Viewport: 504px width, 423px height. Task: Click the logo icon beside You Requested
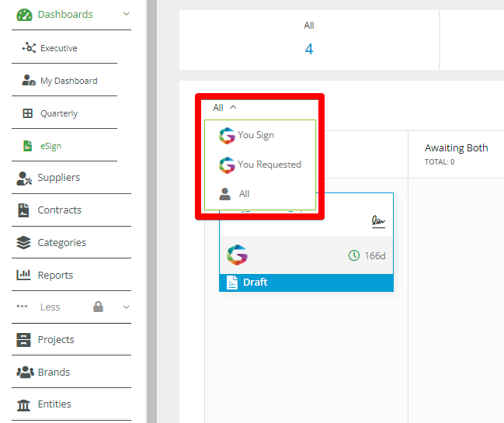point(227,165)
